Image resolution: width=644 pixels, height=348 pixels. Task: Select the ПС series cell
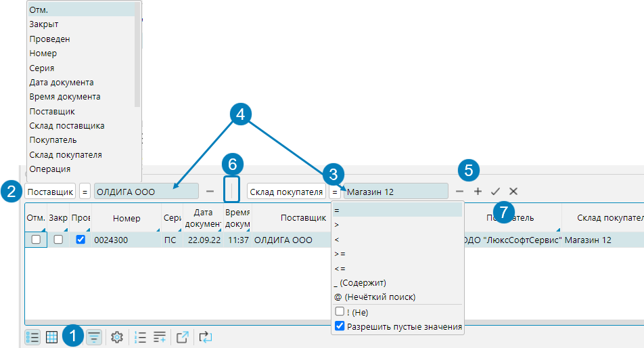(x=172, y=240)
